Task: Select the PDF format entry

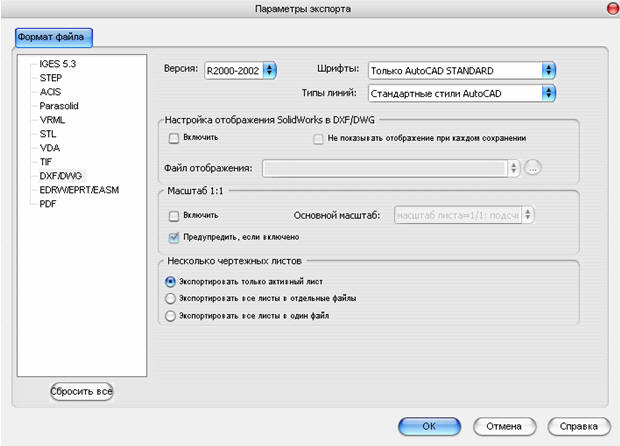Action: pyautogui.click(x=48, y=204)
